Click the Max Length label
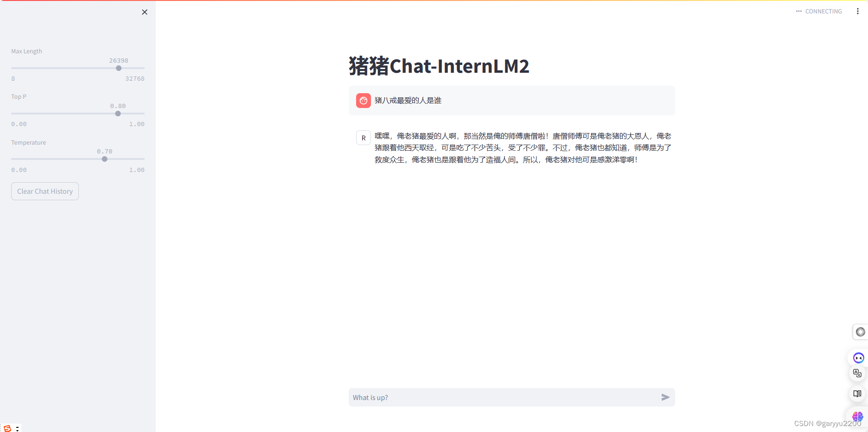This screenshot has height=432, width=868. pyautogui.click(x=26, y=51)
